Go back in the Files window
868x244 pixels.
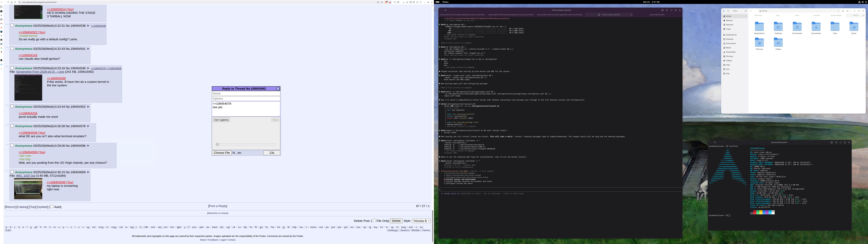pyautogui.click(x=751, y=11)
